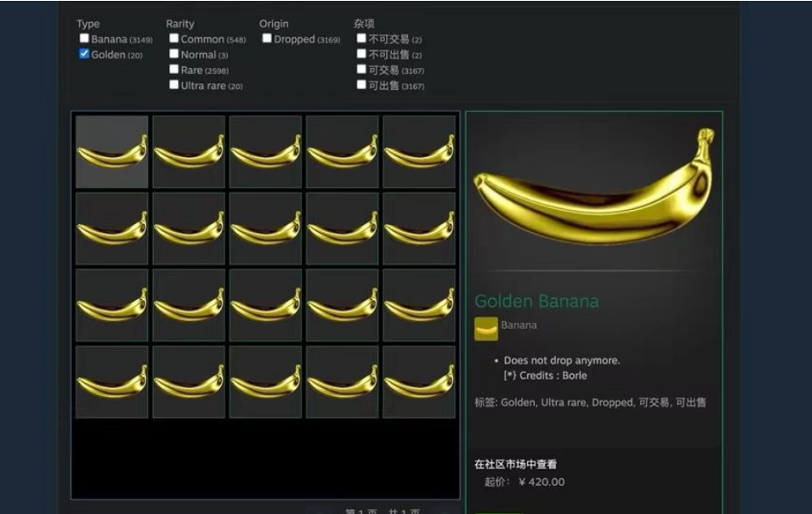Select the last banana in the top row
Image resolution: width=812 pixels, height=514 pixels.
[418, 152]
